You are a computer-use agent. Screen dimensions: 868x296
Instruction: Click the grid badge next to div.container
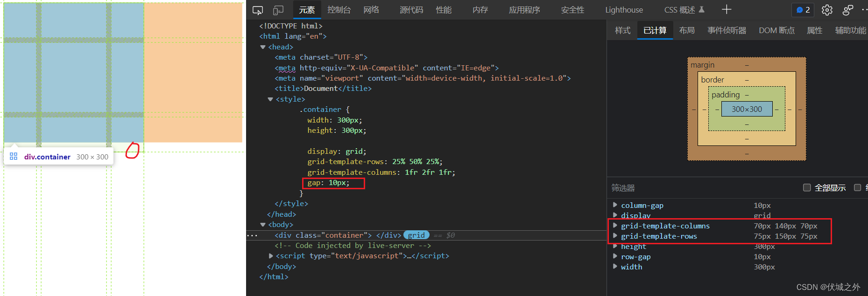(x=416, y=235)
